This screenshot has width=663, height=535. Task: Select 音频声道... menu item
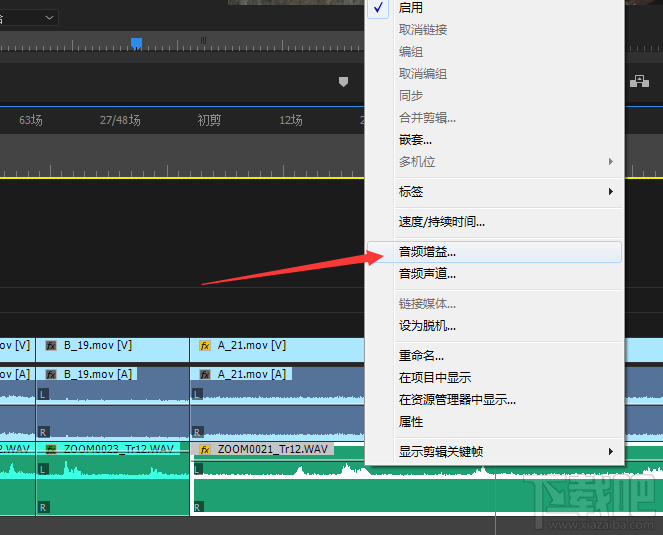(x=495, y=274)
